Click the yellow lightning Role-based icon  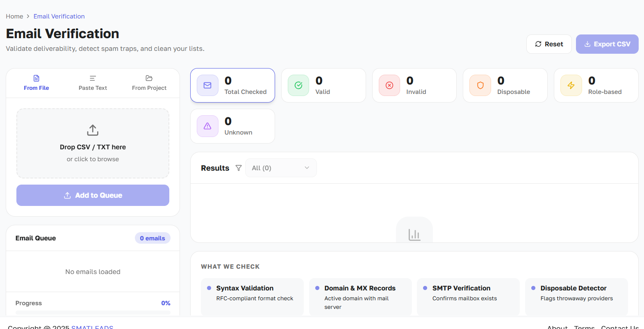click(571, 85)
